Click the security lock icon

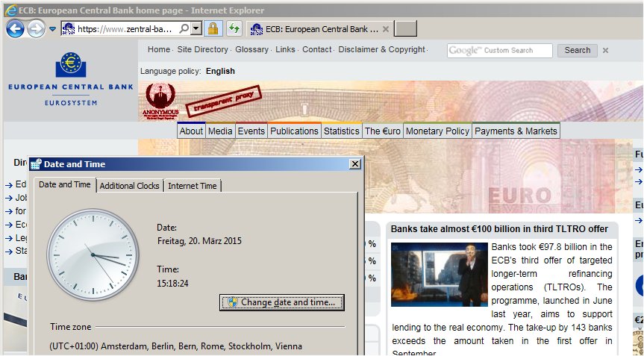point(213,28)
